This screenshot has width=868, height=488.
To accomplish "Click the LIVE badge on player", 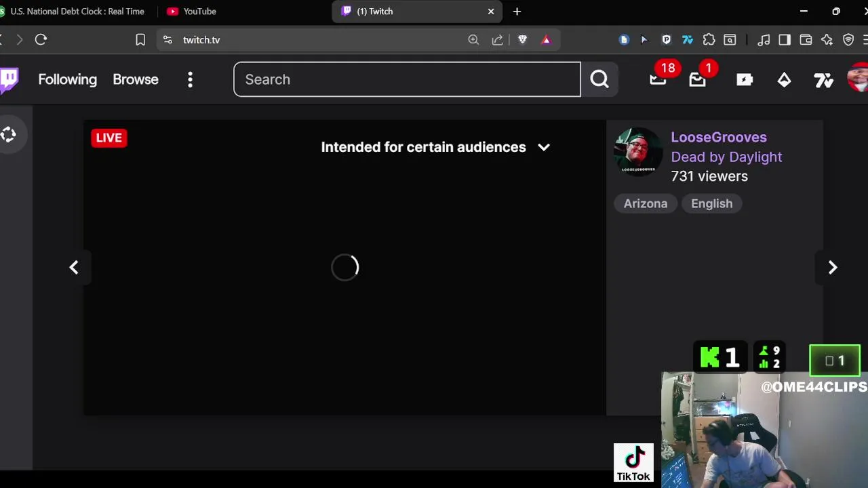I will [109, 138].
